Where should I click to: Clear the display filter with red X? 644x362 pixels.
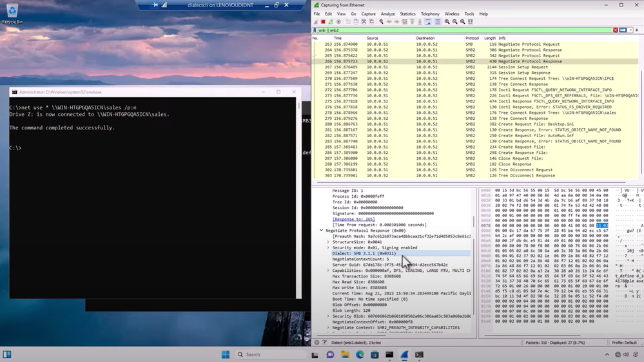click(615, 30)
